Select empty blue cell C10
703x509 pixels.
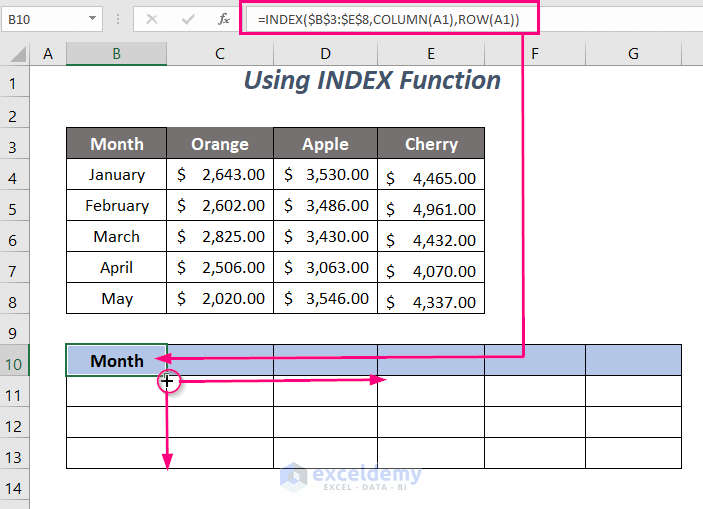coord(220,360)
